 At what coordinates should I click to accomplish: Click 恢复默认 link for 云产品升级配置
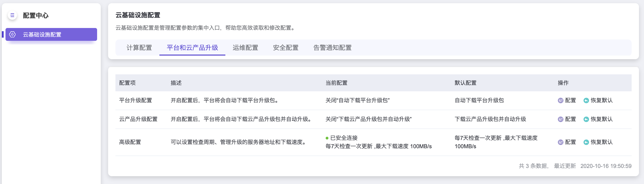click(x=601, y=119)
